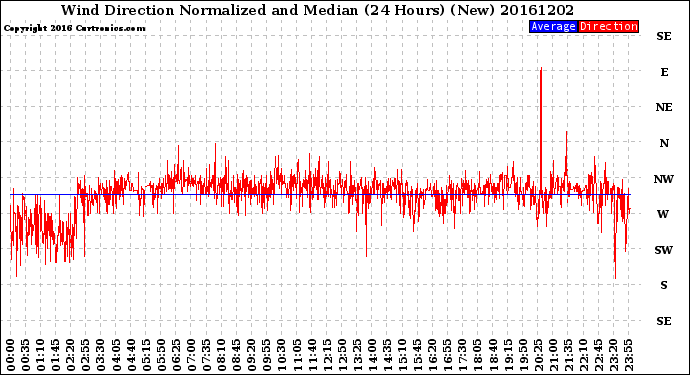690x375 pixels.
Task: Click the "01:45" time axis label
Action: tap(56, 355)
